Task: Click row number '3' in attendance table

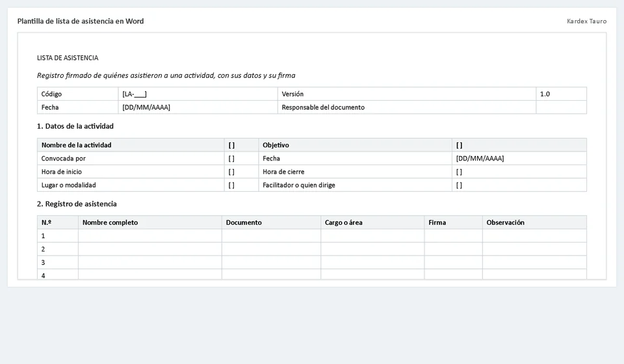Action: coord(43,263)
